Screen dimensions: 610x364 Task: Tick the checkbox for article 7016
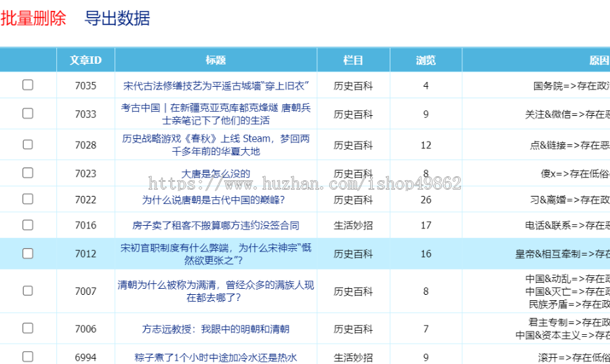28,225
